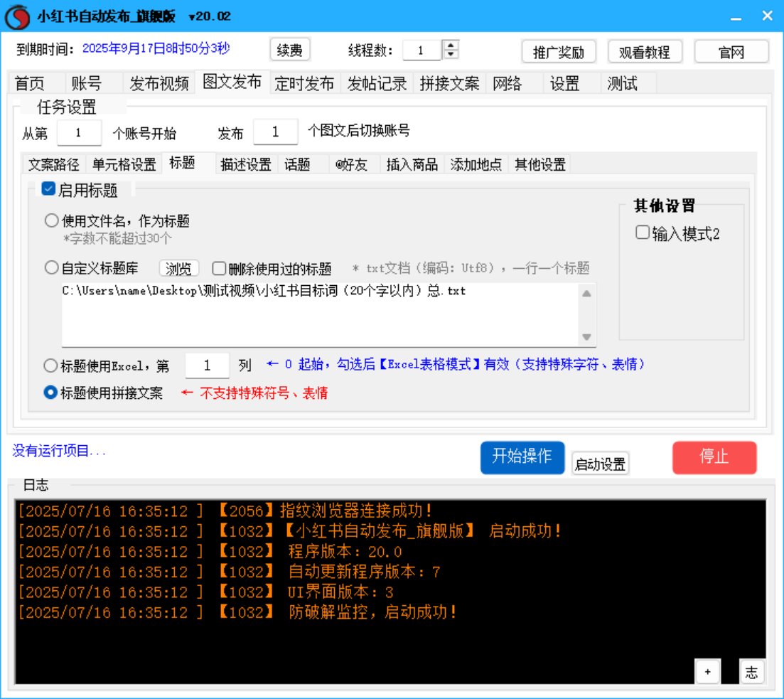Open 拼接文案 main tab
Viewport: 784px width, 699px height.
(449, 83)
